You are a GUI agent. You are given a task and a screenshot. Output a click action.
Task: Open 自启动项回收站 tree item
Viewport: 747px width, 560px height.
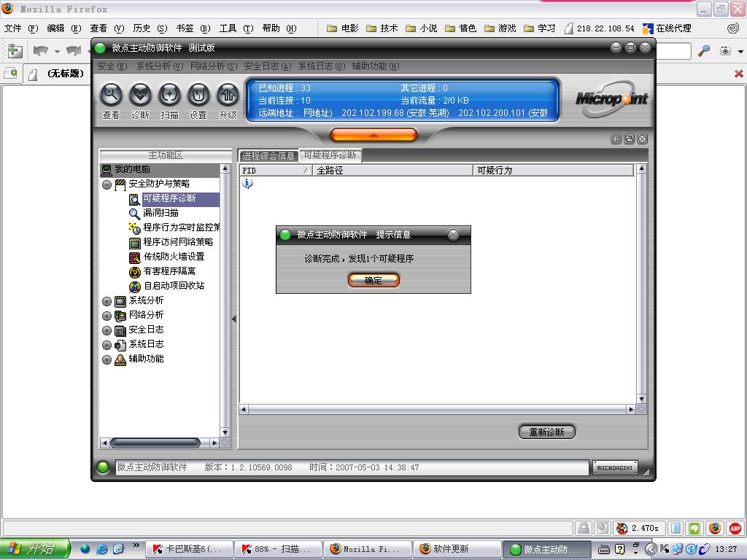pos(167,286)
